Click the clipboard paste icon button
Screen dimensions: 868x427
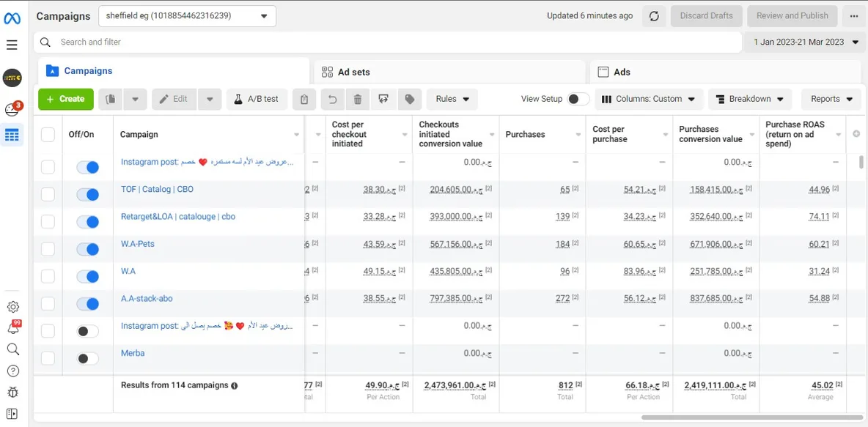point(304,99)
